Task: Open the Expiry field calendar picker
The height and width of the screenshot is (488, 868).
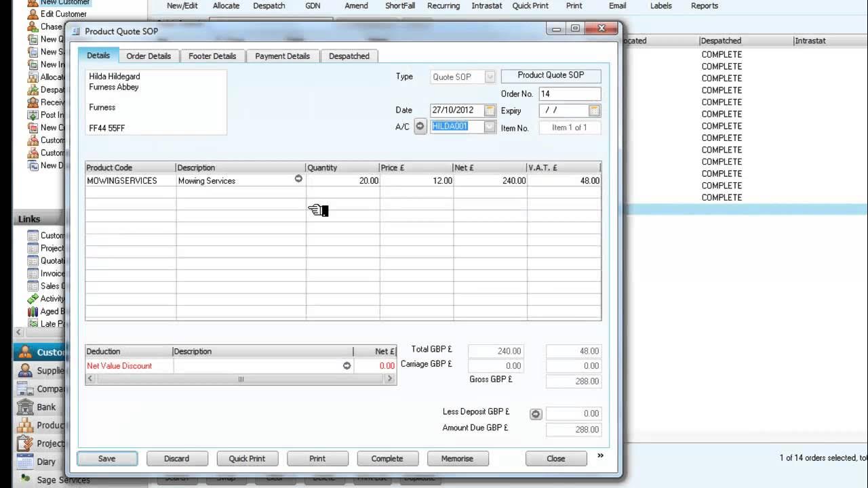Action: point(594,110)
